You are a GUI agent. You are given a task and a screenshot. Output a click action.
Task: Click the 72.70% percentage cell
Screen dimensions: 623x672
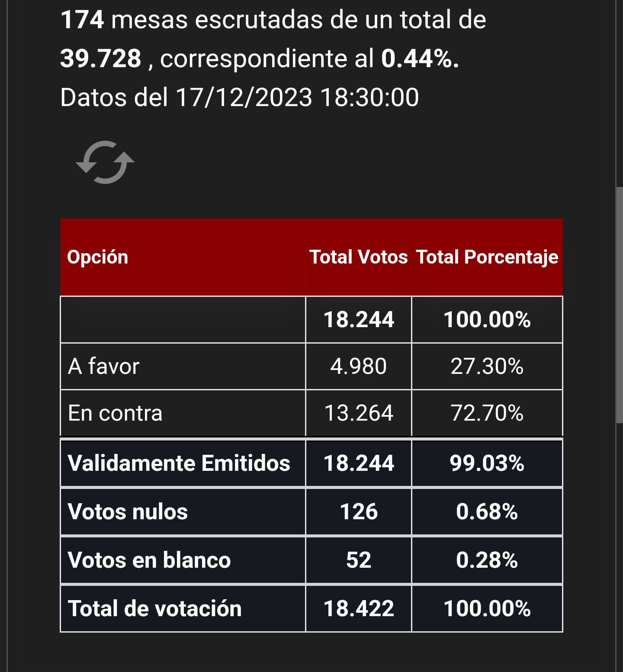pos(487,413)
